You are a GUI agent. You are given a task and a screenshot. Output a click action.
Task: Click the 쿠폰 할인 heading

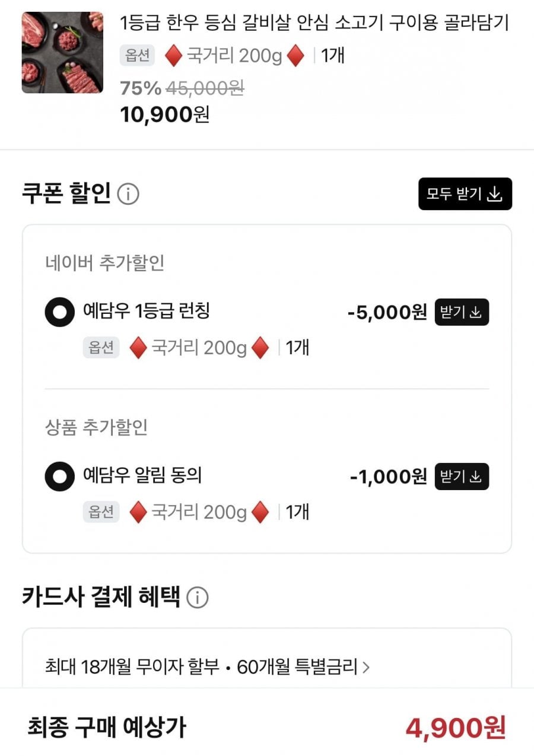tap(66, 194)
